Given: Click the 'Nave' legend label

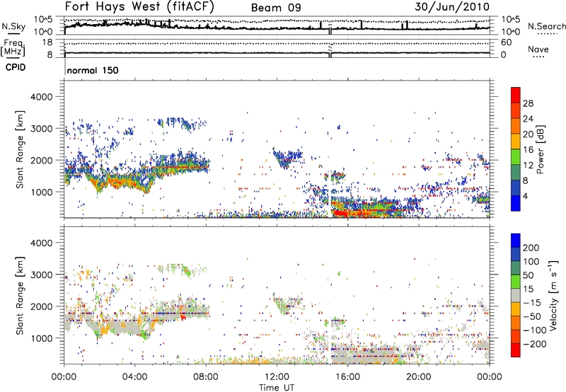Looking at the screenshot, I should tap(538, 49).
